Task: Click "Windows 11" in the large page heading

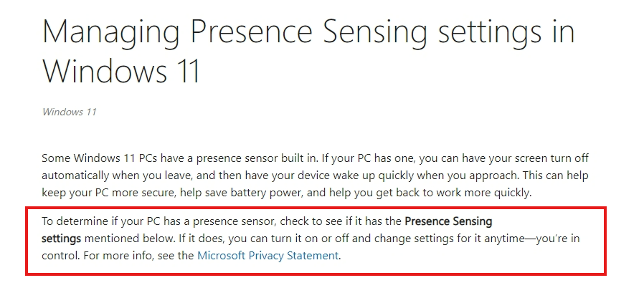Action: [120, 72]
